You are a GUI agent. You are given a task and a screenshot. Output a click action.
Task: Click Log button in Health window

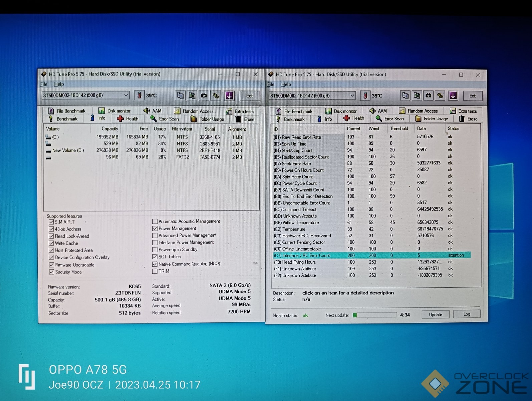(467, 314)
